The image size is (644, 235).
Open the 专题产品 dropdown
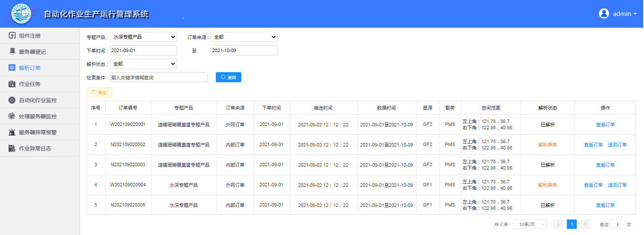(x=144, y=37)
